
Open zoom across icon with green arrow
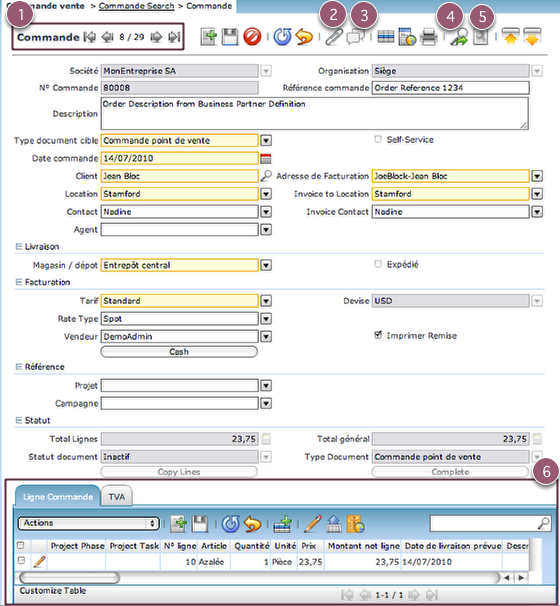tap(459, 37)
